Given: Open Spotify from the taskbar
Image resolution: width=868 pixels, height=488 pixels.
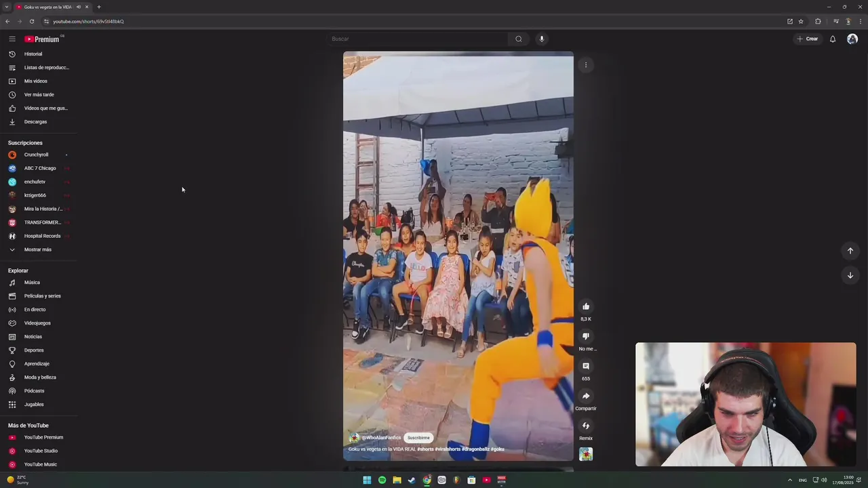Looking at the screenshot, I should [x=382, y=480].
